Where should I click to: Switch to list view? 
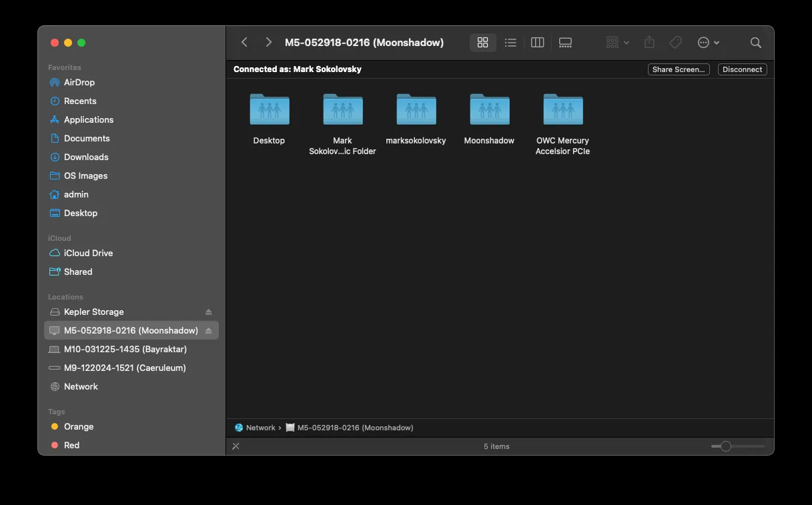pos(510,42)
